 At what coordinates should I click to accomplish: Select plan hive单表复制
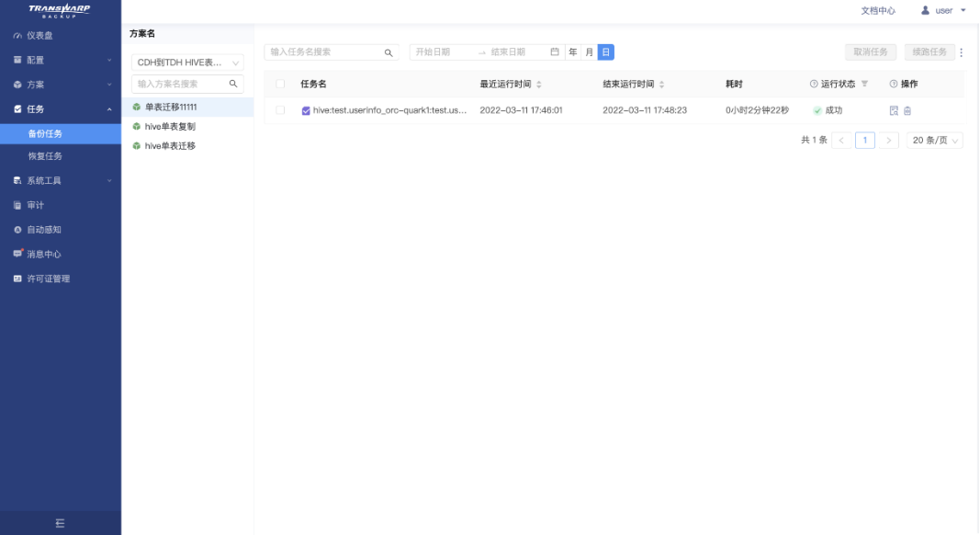(187, 127)
